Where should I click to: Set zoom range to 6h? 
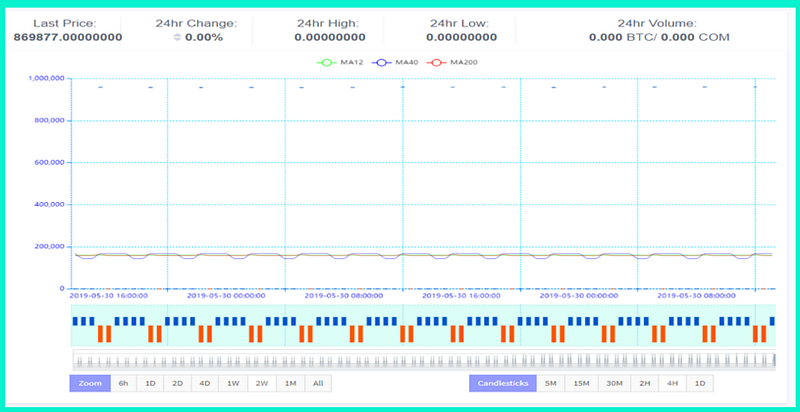123,383
